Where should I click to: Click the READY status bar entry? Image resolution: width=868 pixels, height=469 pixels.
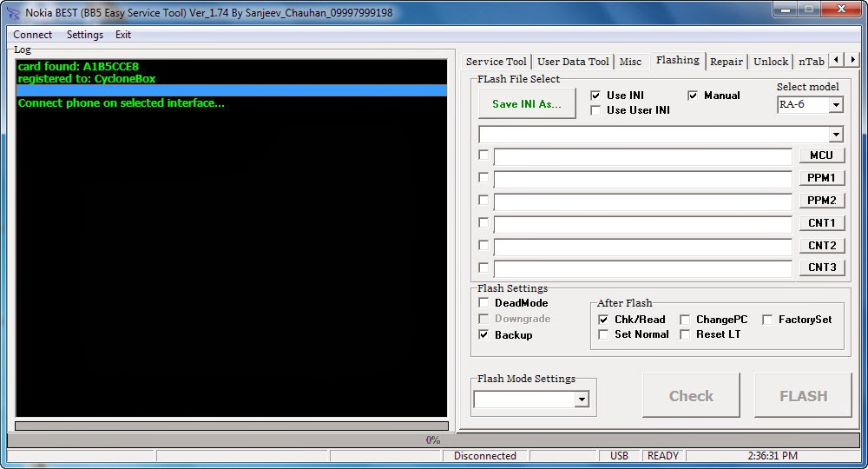[662, 456]
